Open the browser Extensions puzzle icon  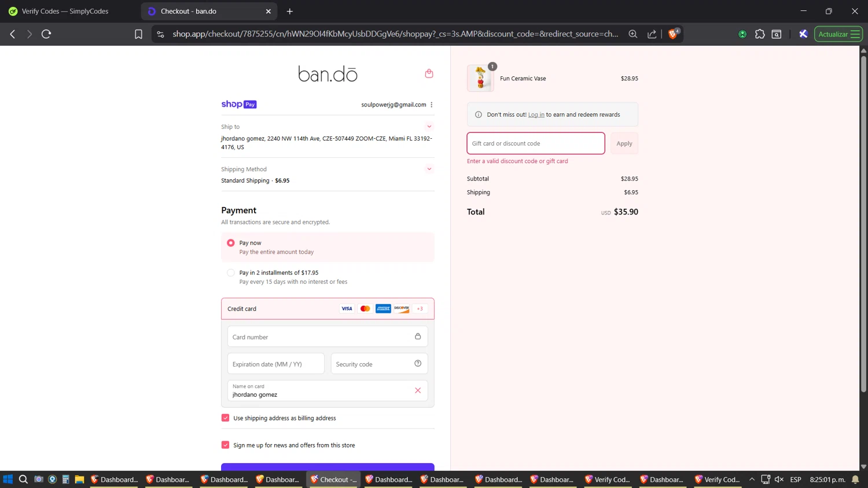pyautogui.click(x=760, y=34)
